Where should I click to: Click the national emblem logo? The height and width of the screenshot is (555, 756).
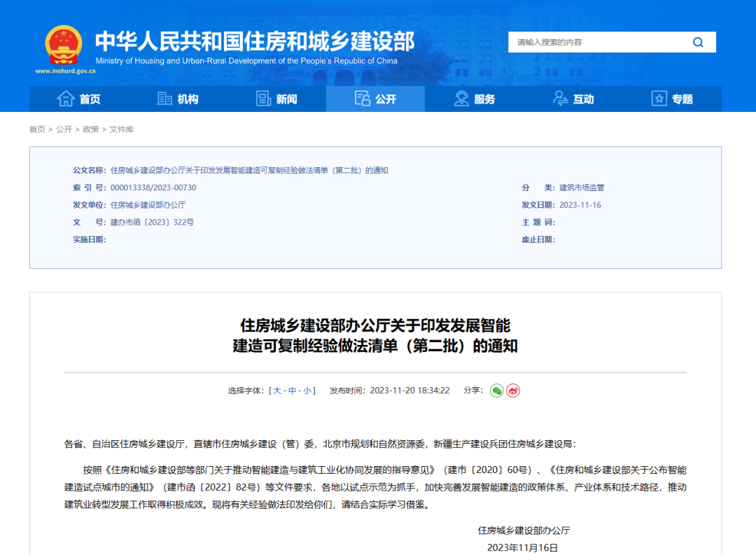tap(64, 45)
